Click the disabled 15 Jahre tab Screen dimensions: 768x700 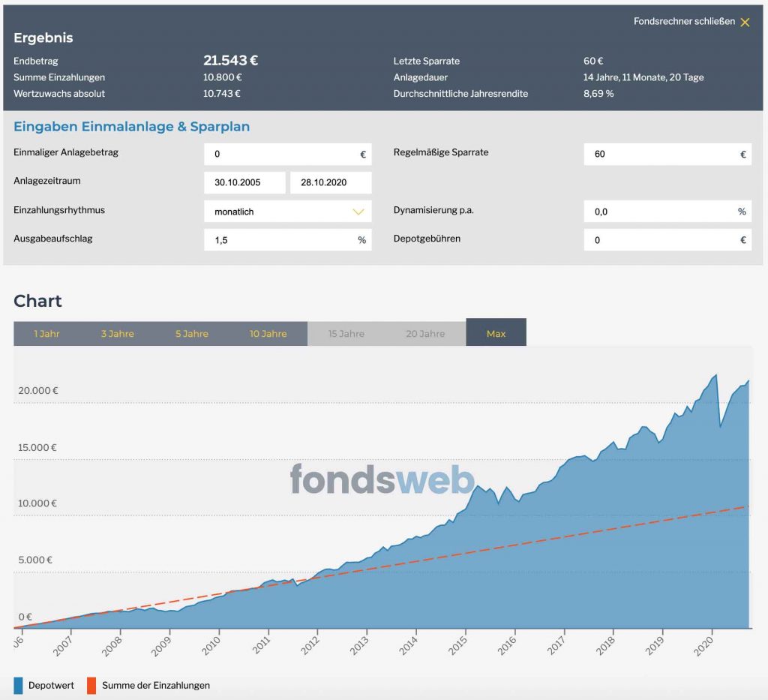(346, 334)
